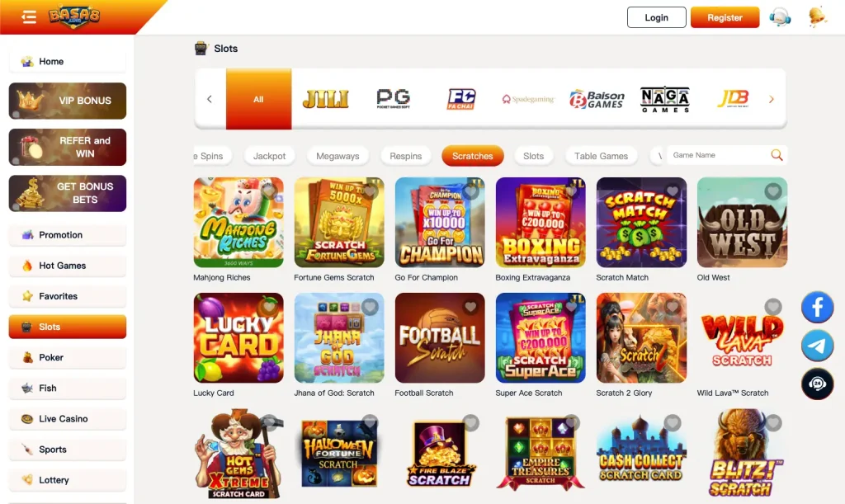Favorite the Old West game heart

click(x=772, y=191)
